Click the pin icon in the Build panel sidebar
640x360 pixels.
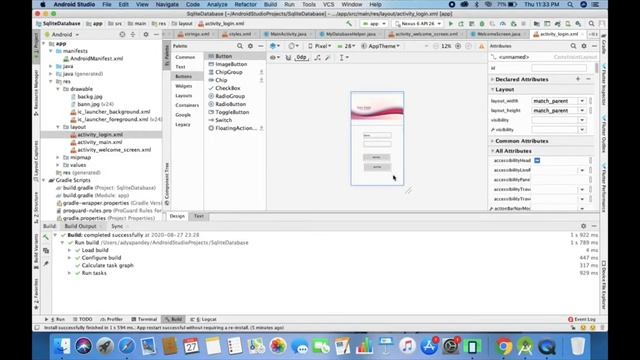pyautogui.click(x=46, y=264)
